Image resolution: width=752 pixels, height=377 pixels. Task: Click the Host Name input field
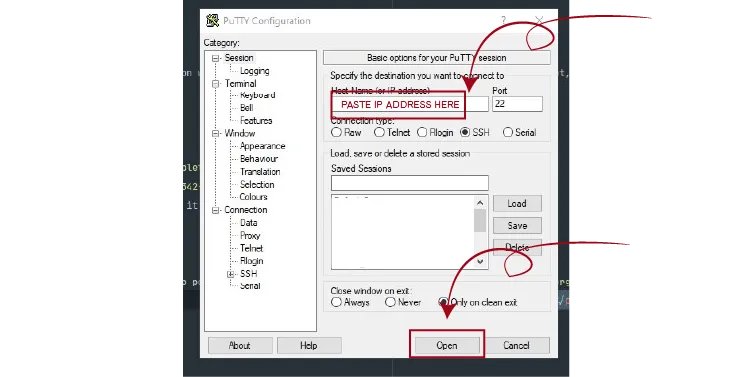[410, 104]
